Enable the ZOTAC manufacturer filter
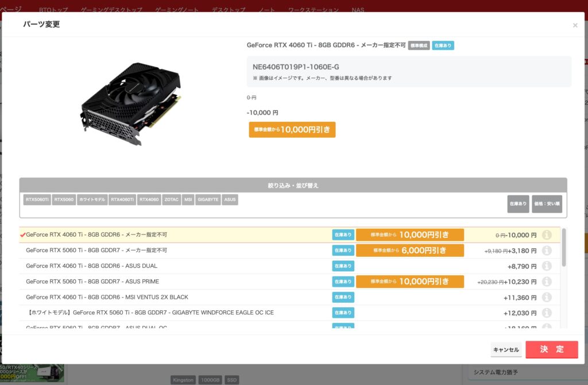This screenshot has width=588, height=385. 171,200
